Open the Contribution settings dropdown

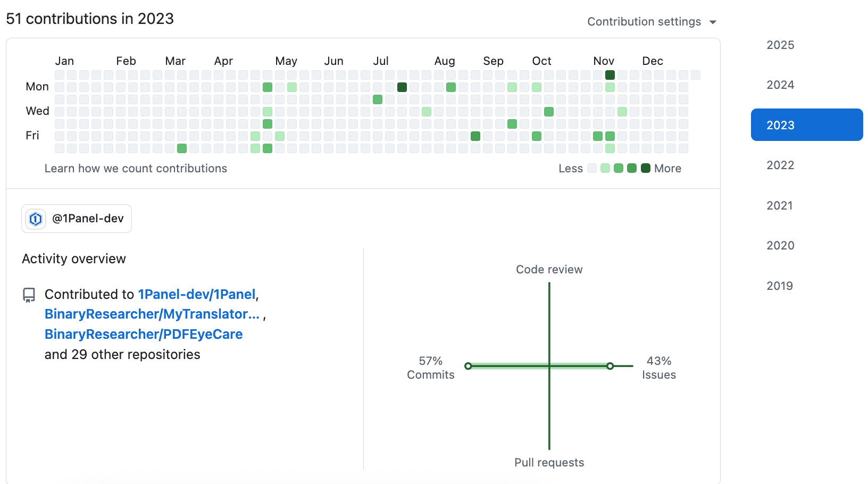[644, 21]
